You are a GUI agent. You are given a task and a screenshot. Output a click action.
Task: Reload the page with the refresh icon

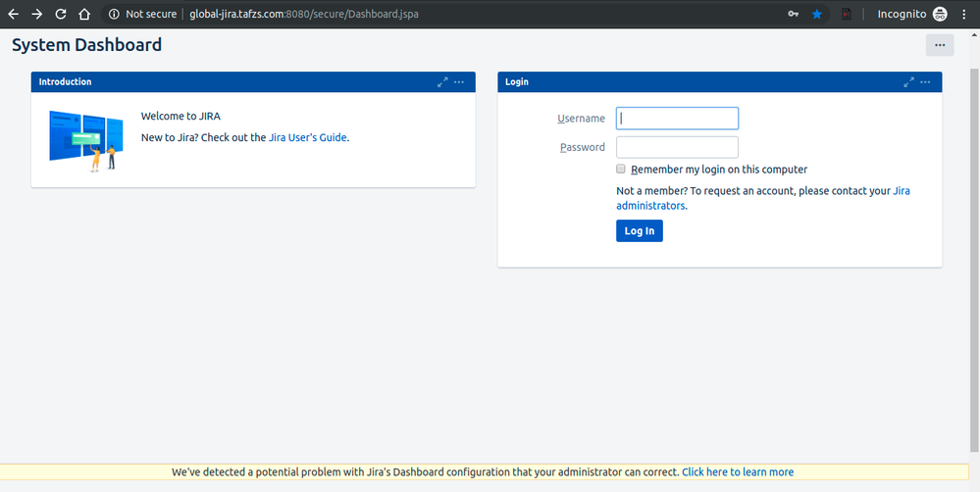click(61, 14)
